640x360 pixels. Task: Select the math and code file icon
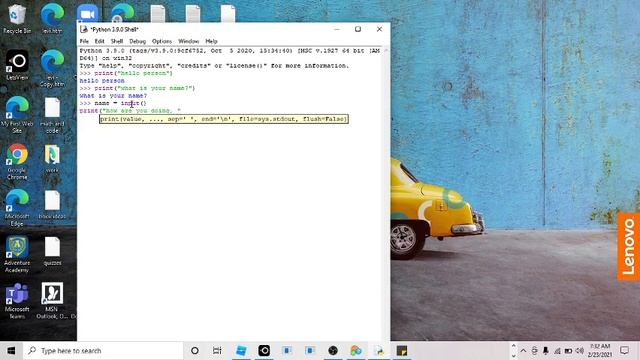pos(52,115)
